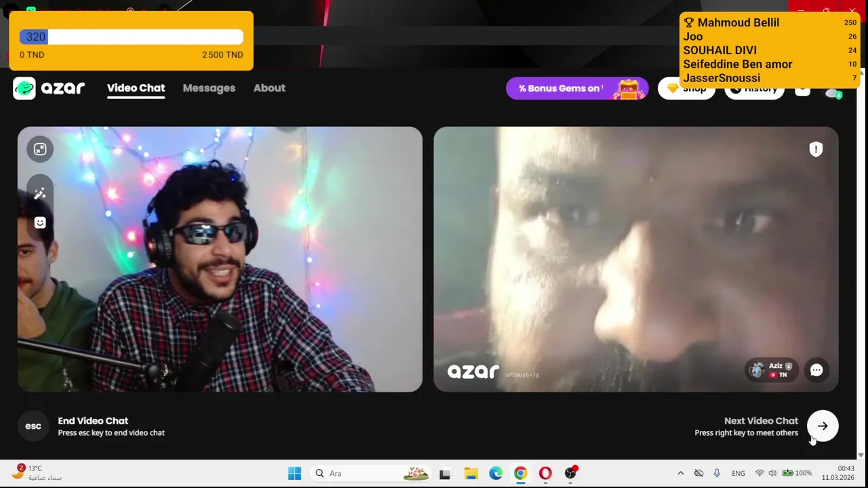868x488 pixels.
Task: Open OBS Studio from the taskbar
Action: click(570, 473)
